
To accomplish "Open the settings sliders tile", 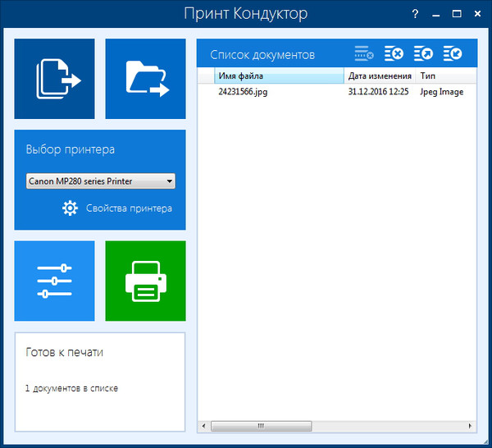I will coord(54,281).
